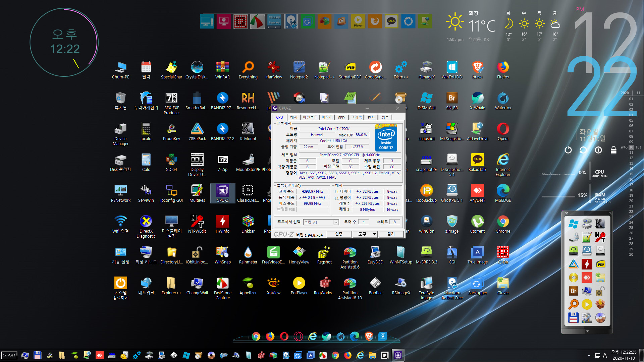This screenshot has height=362, width=644.
Task: Open WinToHDD desktop icon
Action: point(452,70)
